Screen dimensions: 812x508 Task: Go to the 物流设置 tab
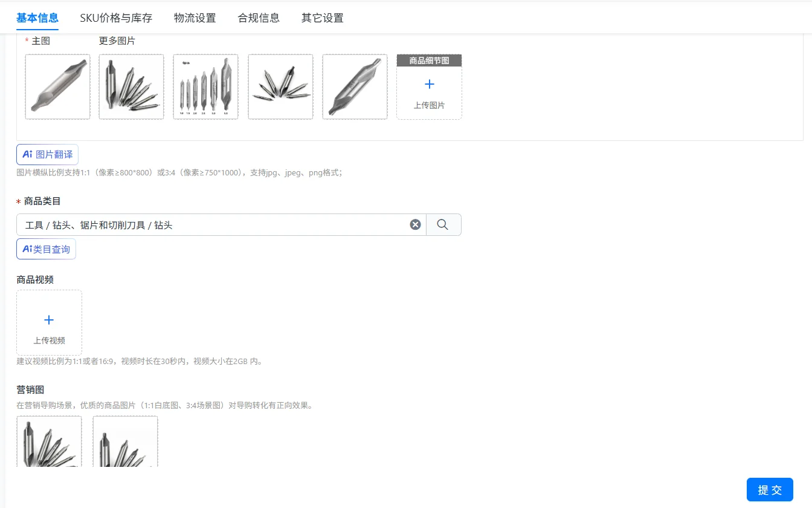[x=195, y=18]
